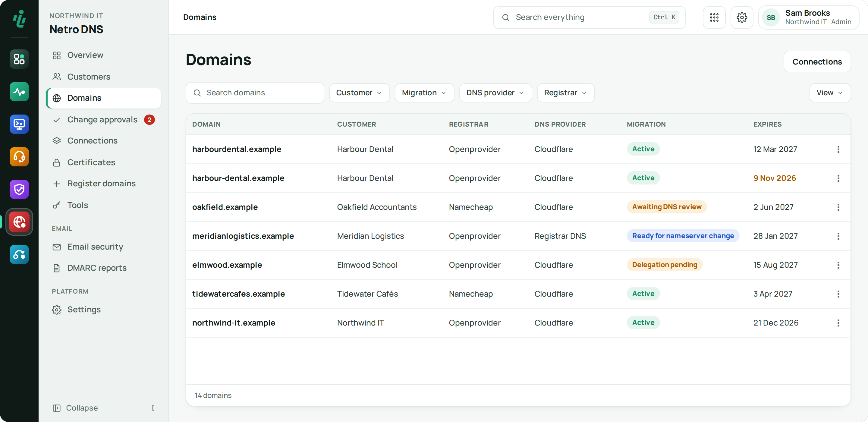This screenshot has width=868, height=422.
Task: Open row actions for tidewatercafes.example
Action: 838,294
